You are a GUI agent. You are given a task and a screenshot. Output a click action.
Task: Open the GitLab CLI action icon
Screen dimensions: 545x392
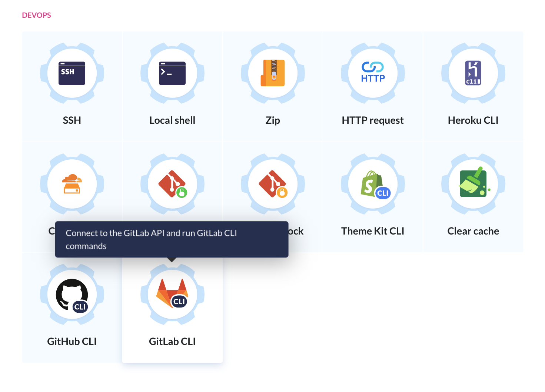(172, 294)
